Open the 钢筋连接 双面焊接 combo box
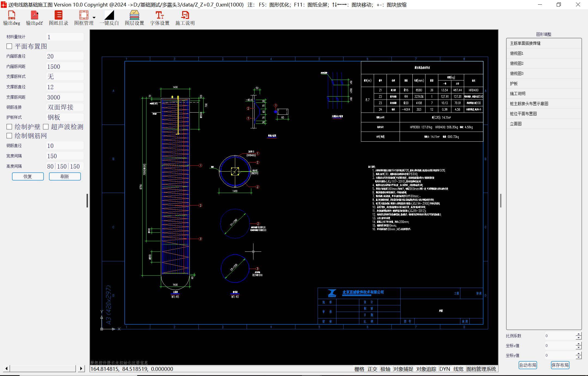Screen dimensions: 588x376 point(65,107)
